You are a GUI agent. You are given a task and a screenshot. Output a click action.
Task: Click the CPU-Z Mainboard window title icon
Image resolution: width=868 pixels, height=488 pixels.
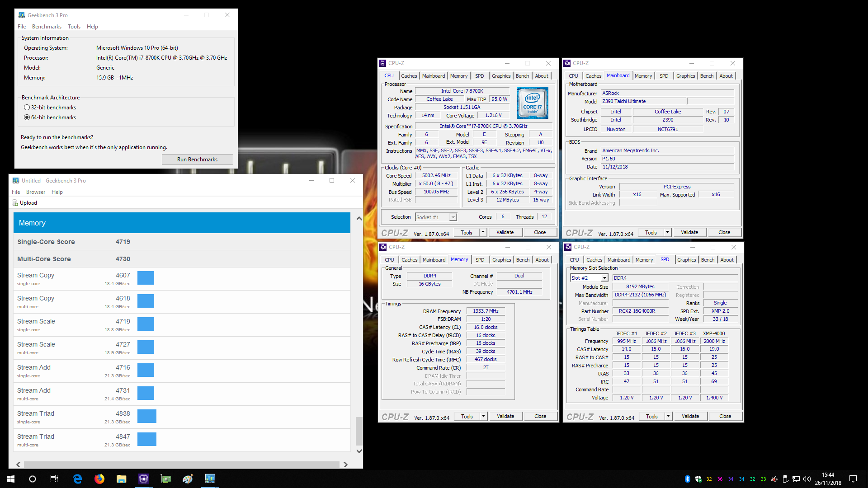[x=567, y=63]
